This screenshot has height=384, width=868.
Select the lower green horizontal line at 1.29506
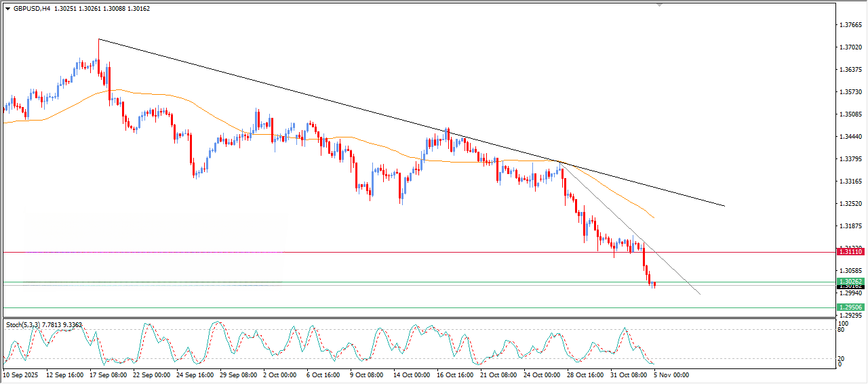tap(407, 308)
